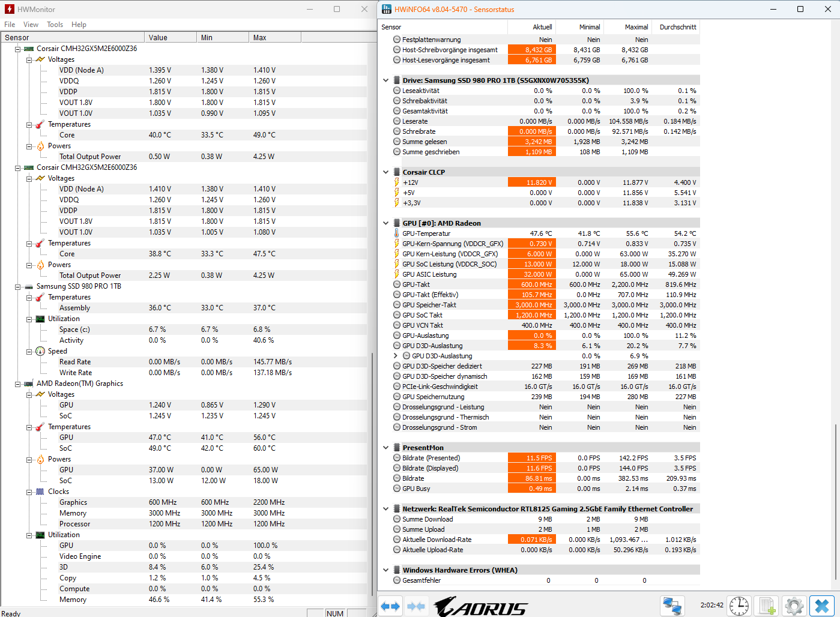This screenshot has height=617, width=840.
Task: Click the Max column header in HWMonitor
Action: pyautogui.click(x=275, y=37)
